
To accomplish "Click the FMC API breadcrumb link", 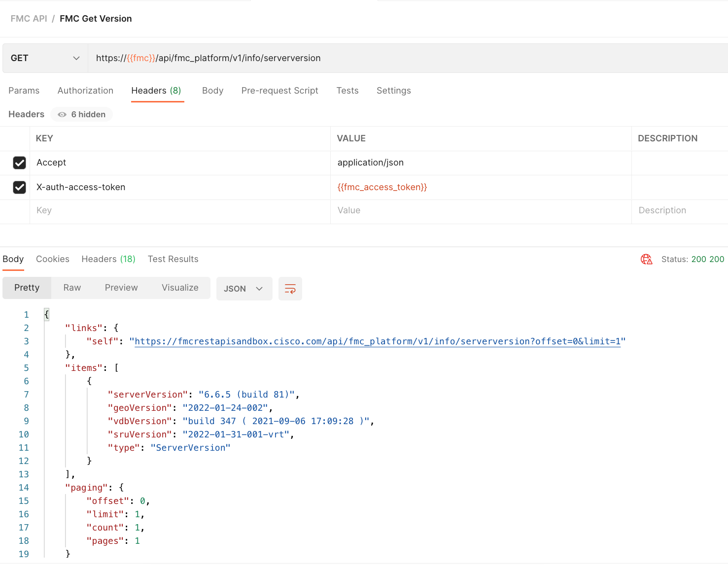I will [29, 19].
